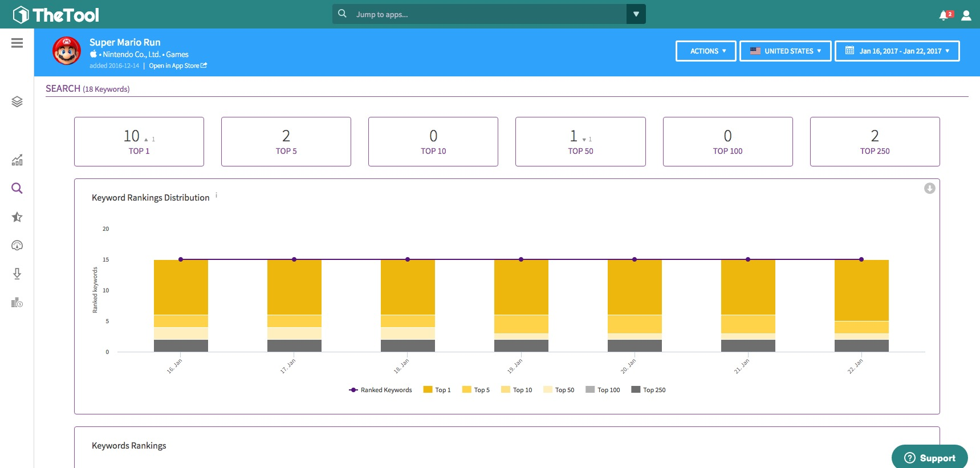
Task: Select the TOP 1 stat card
Action: point(139,142)
